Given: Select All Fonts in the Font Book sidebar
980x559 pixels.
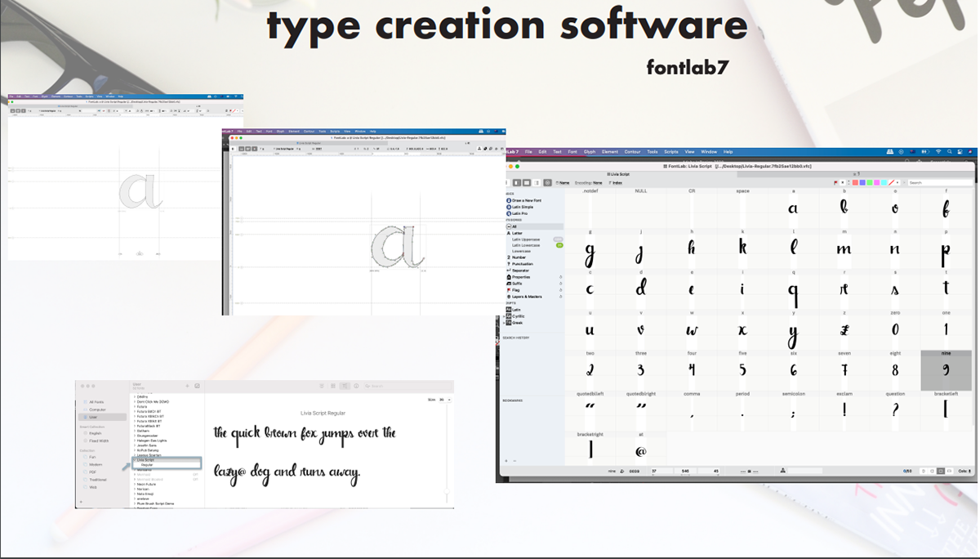Looking at the screenshot, I should (x=96, y=402).
